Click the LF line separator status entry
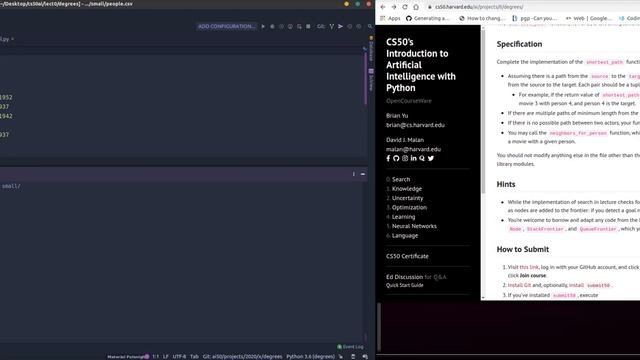640x360 pixels. 165,357
